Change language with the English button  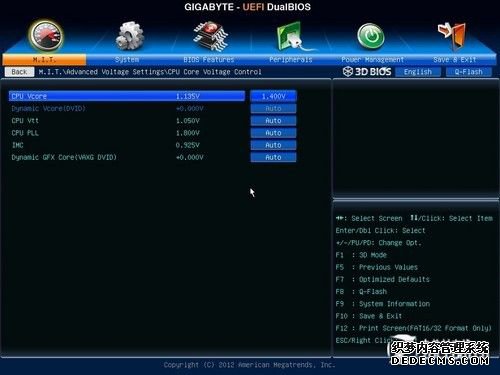(418, 72)
